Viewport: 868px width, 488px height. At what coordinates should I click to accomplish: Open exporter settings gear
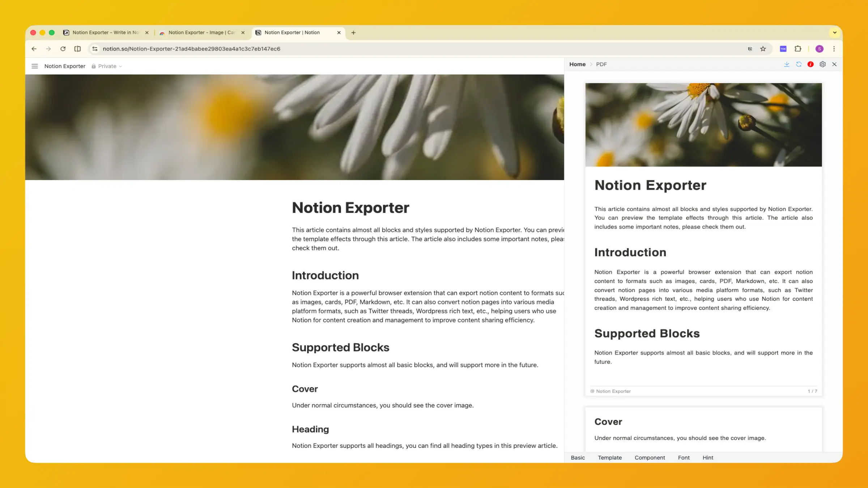[822, 64]
